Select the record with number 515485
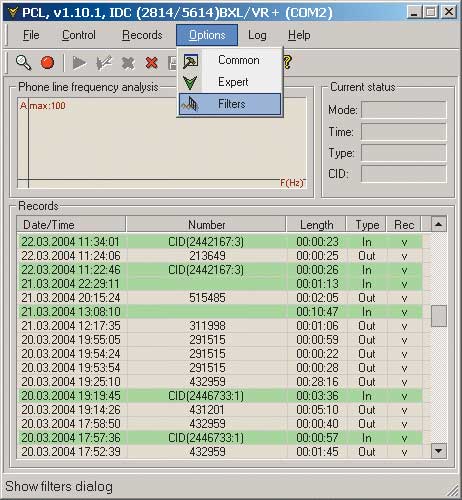Viewport: 462px width, 500px height. tap(220, 298)
